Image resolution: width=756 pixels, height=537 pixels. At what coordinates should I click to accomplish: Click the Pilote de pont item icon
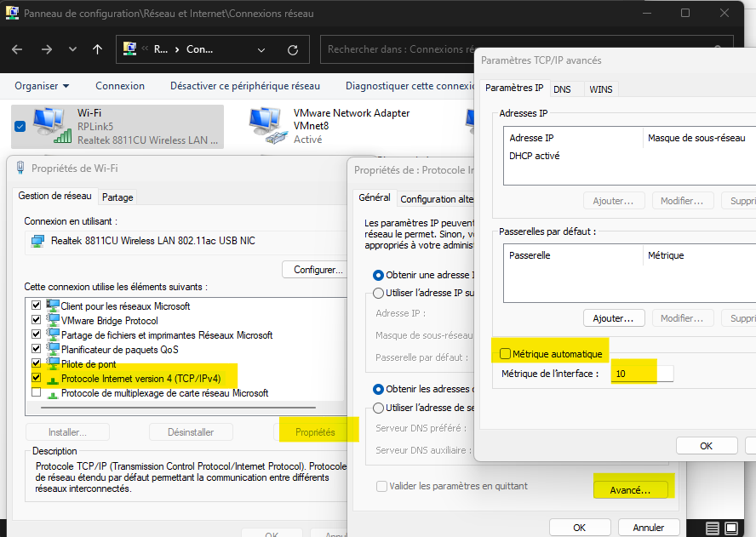[53, 363]
